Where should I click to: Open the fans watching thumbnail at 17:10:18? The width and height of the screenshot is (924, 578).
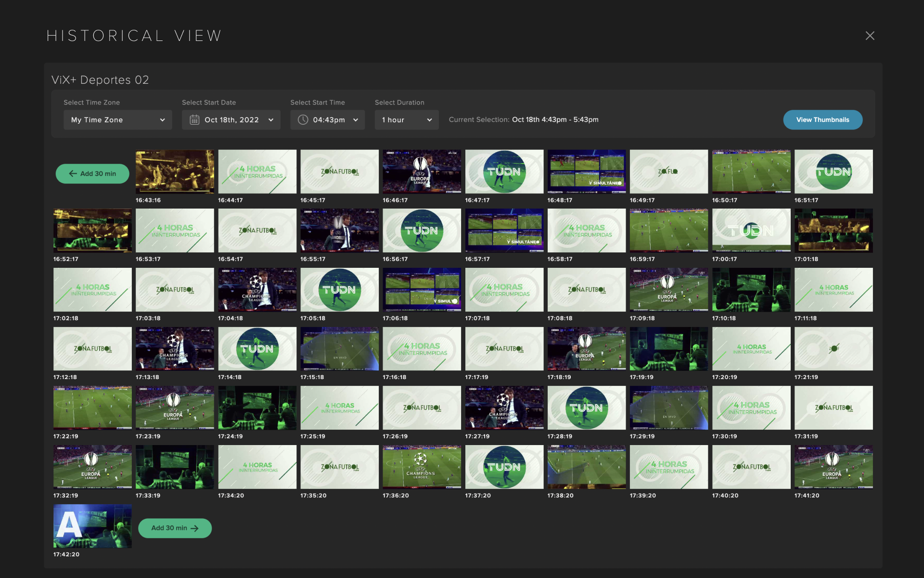click(751, 290)
